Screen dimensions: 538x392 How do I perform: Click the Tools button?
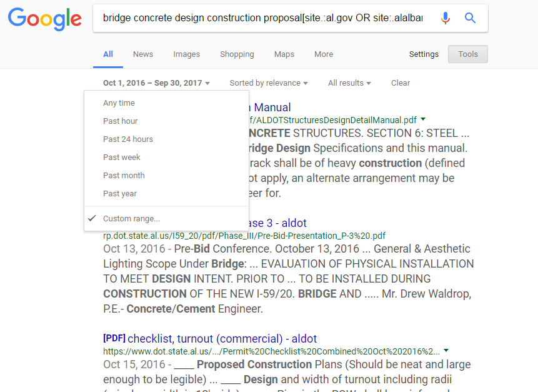[468, 54]
